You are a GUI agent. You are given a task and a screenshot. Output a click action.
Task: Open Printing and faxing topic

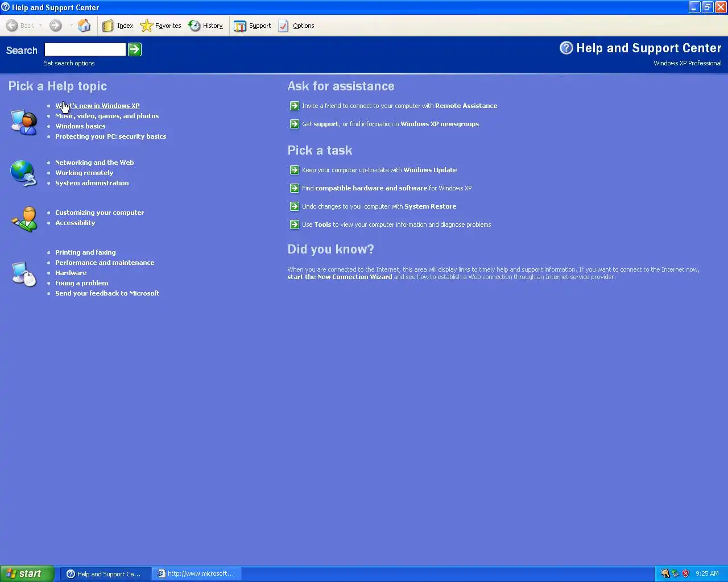click(x=85, y=252)
